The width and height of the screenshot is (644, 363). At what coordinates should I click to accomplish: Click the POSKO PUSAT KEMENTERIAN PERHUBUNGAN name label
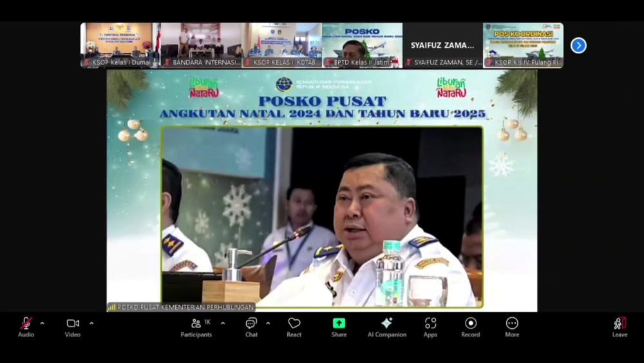(185, 307)
